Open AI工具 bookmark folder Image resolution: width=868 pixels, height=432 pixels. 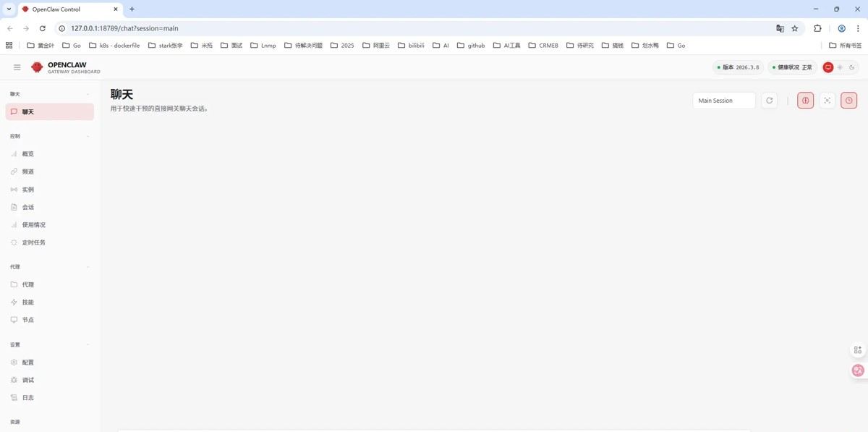(x=506, y=45)
